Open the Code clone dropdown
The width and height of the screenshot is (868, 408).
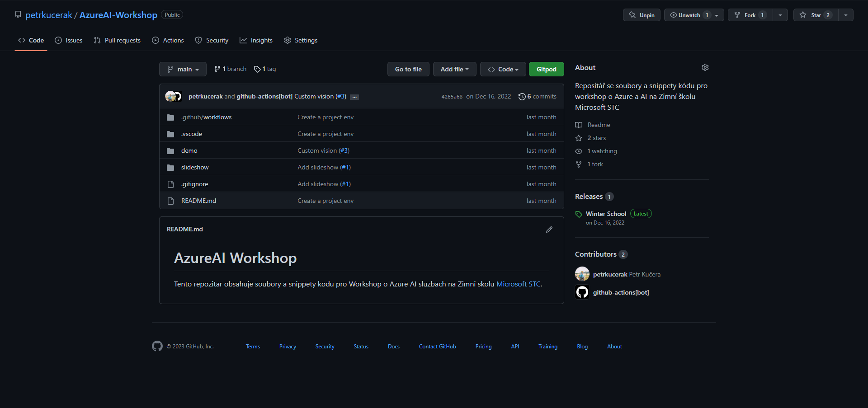[x=503, y=69]
